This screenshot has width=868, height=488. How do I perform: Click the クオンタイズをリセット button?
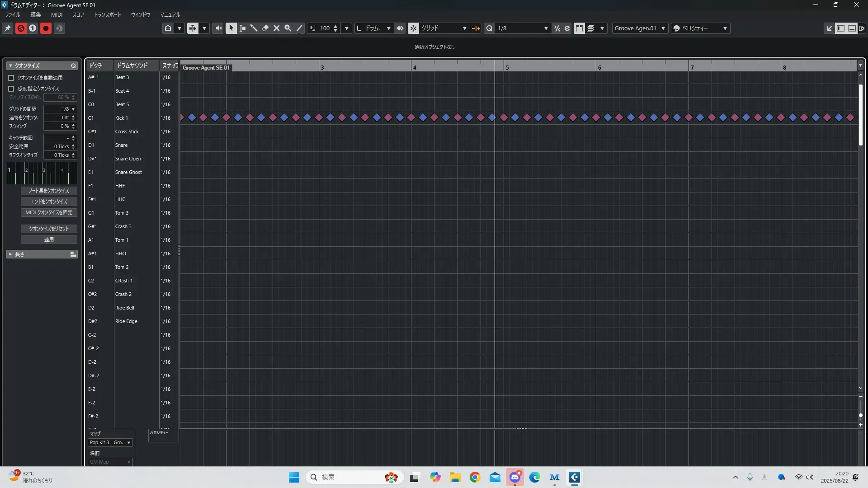(49, 229)
